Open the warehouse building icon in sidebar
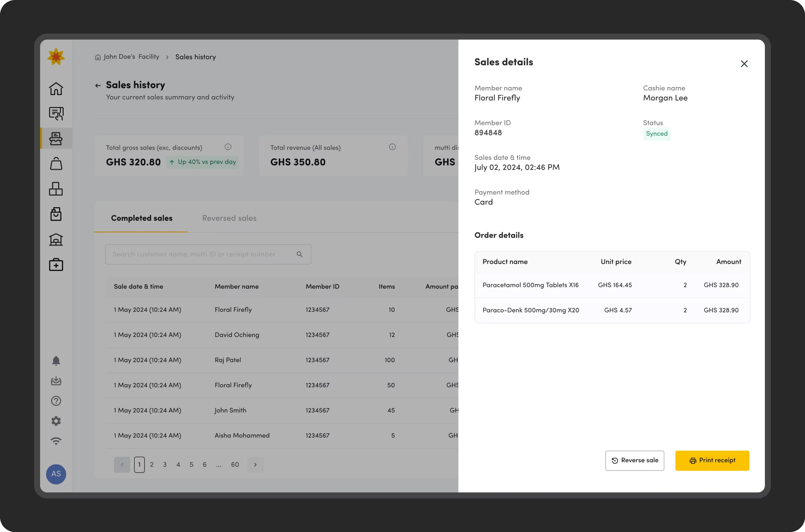 (x=56, y=240)
